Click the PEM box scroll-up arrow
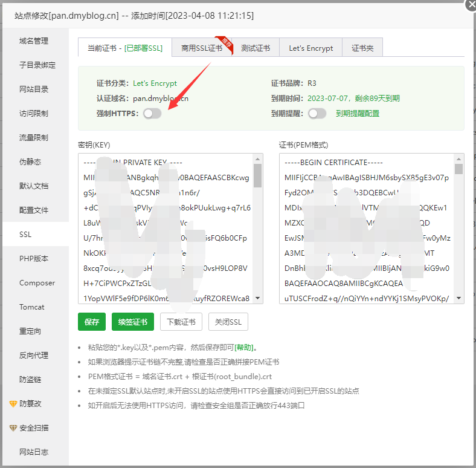Viewport: 476px width, 468px height. point(458,158)
